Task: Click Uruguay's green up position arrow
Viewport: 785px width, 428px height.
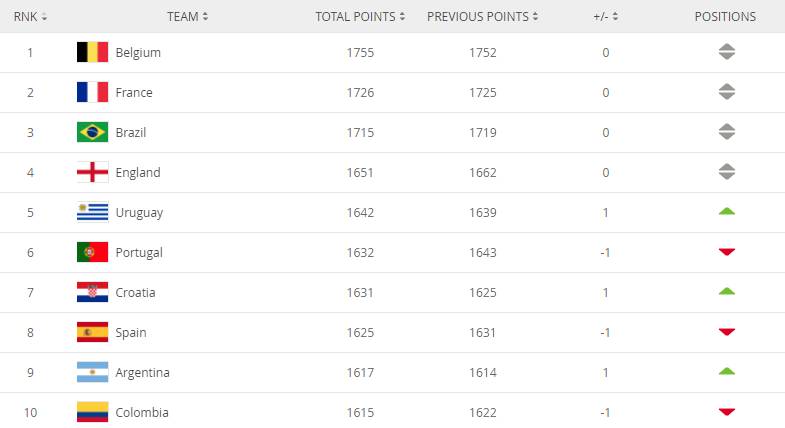Action: coord(726,211)
